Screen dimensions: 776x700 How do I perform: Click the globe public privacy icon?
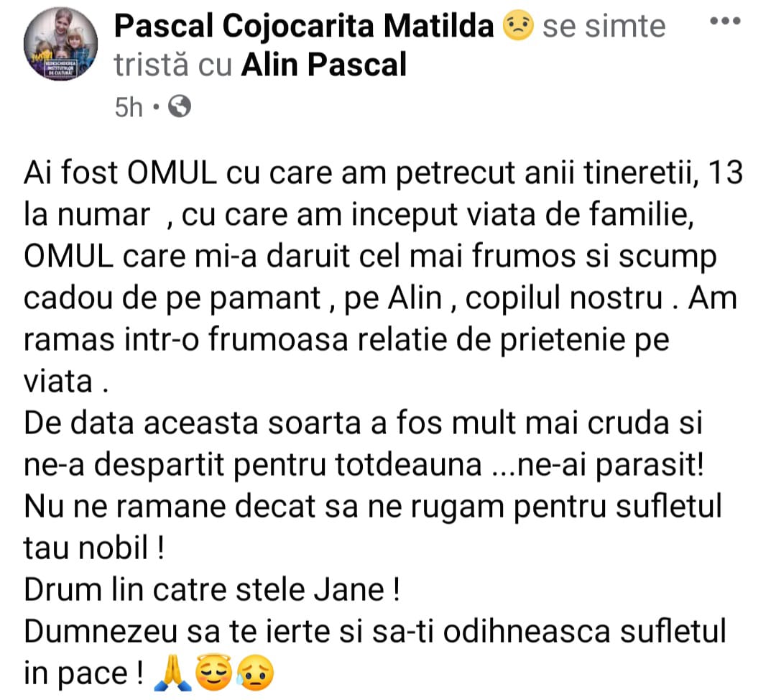[x=179, y=107]
